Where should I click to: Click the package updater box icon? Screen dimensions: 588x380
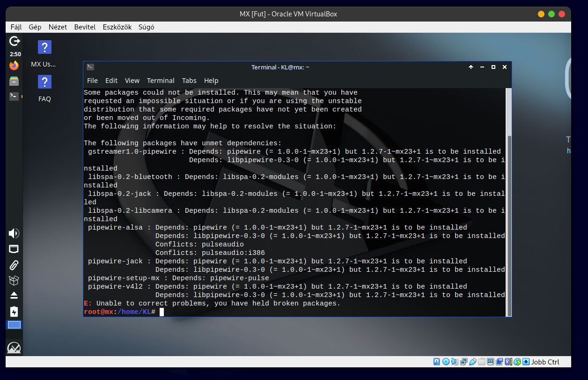click(14, 280)
